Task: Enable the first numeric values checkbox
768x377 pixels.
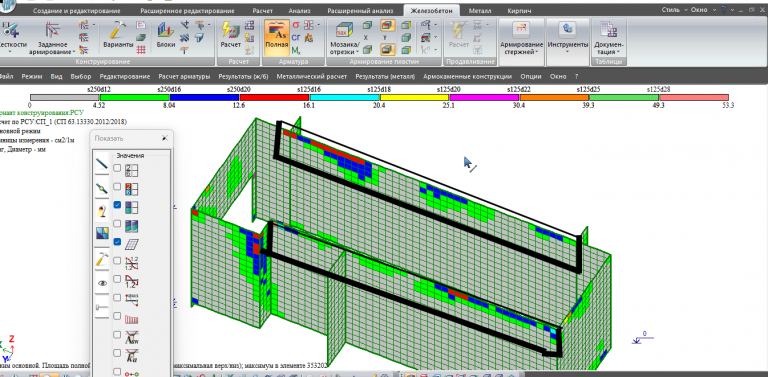Action: coord(117,168)
